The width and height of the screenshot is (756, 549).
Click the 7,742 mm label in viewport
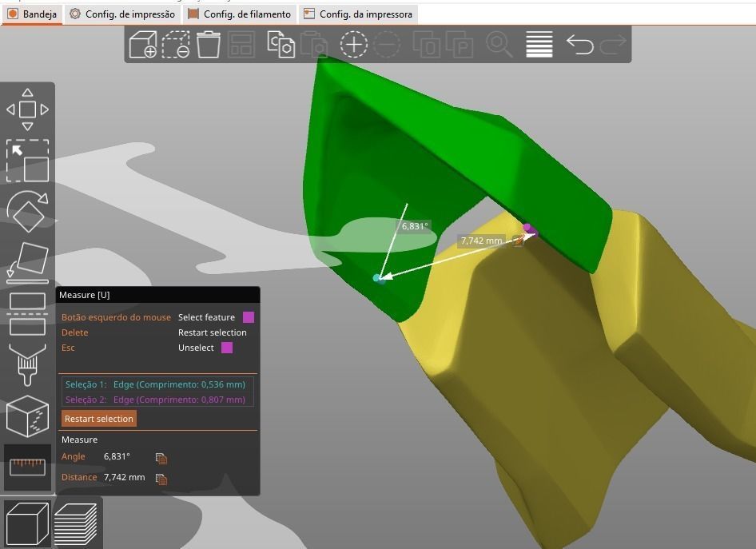(481, 240)
